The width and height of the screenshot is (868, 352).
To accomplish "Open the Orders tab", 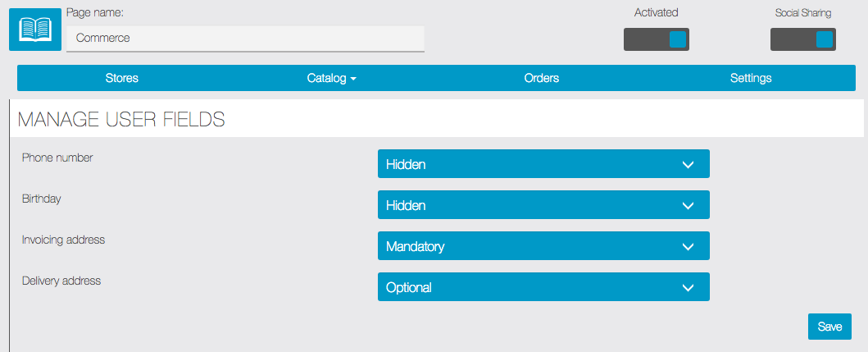I will [542, 78].
